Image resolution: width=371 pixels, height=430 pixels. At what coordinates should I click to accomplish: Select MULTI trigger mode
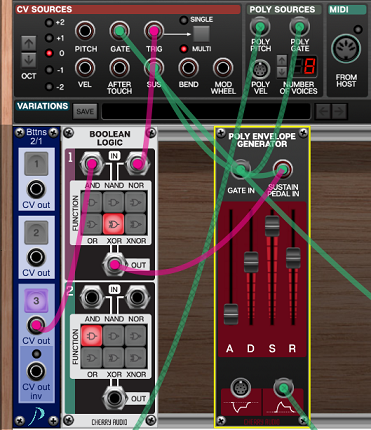183,49
